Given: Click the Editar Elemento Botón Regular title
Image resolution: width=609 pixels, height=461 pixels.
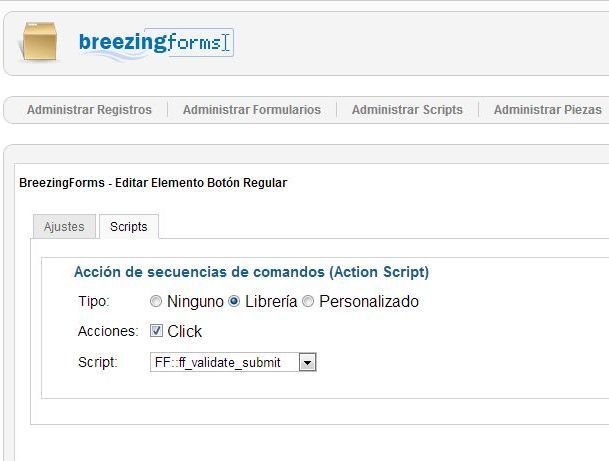Looking at the screenshot, I should point(201,183).
